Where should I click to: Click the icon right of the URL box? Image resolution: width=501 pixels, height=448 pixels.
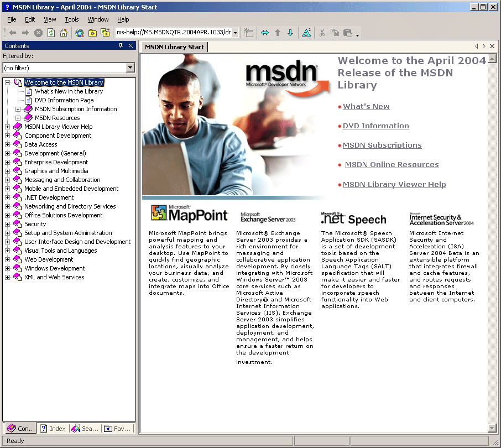point(249,33)
